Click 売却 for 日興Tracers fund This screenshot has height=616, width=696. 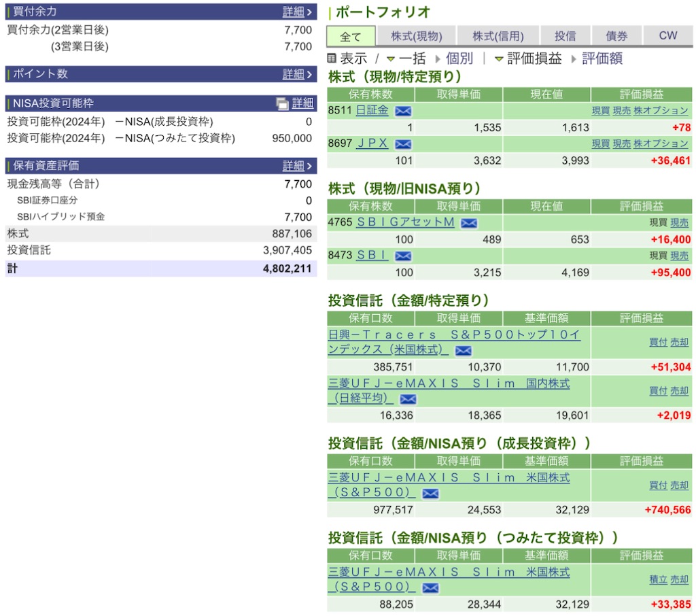click(680, 343)
